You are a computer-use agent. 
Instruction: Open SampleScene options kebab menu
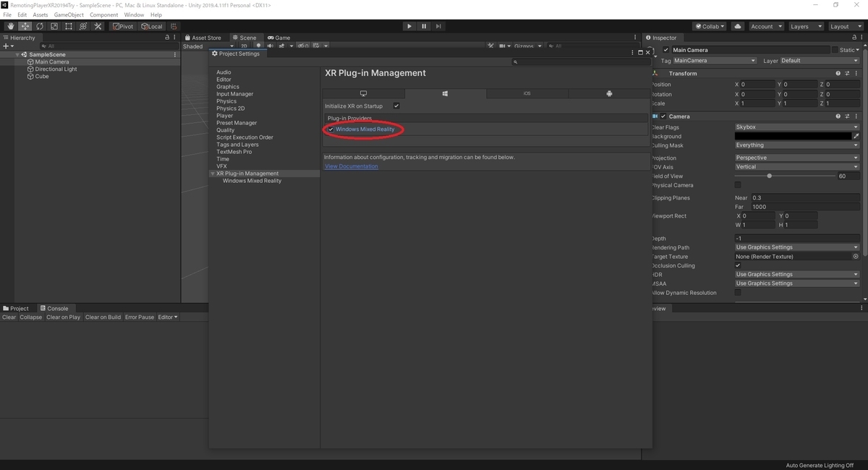[175, 54]
